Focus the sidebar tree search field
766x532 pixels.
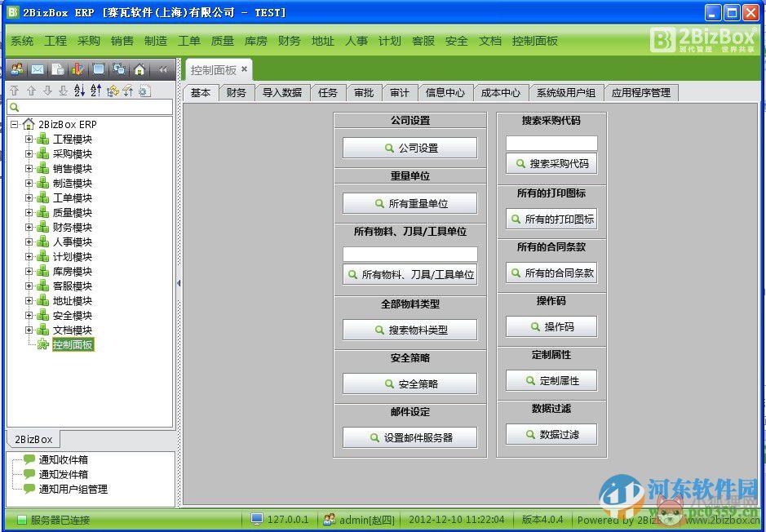[x=90, y=107]
